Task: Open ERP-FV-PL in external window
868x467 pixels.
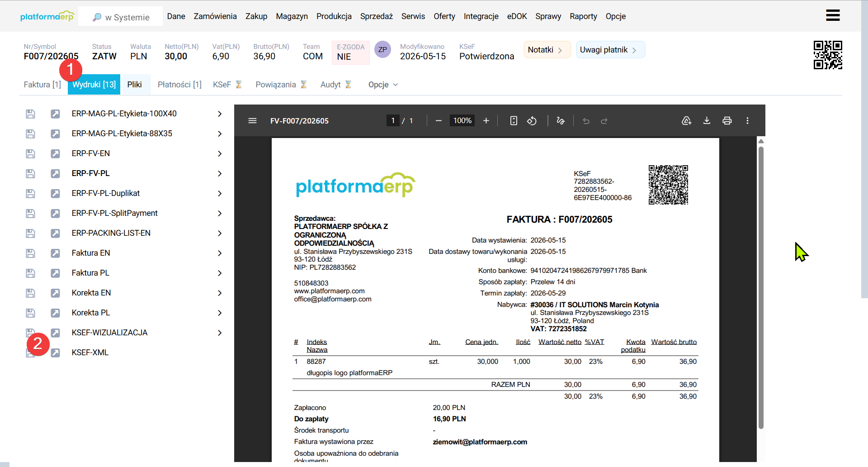Action: [55, 174]
